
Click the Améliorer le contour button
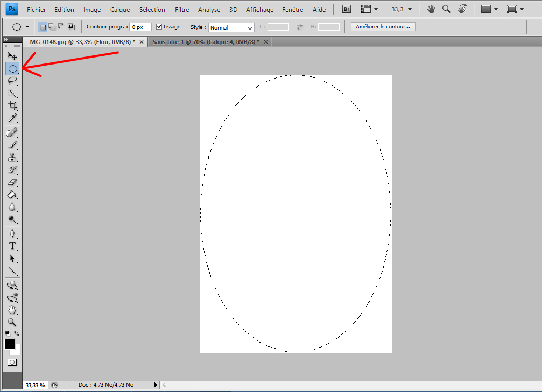pos(383,26)
